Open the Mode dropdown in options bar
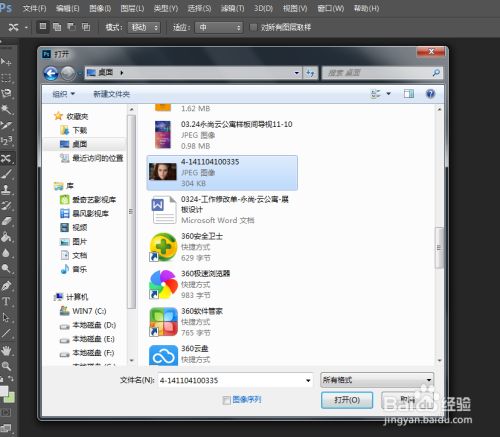This screenshot has width=500, height=437. (x=144, y=27)
